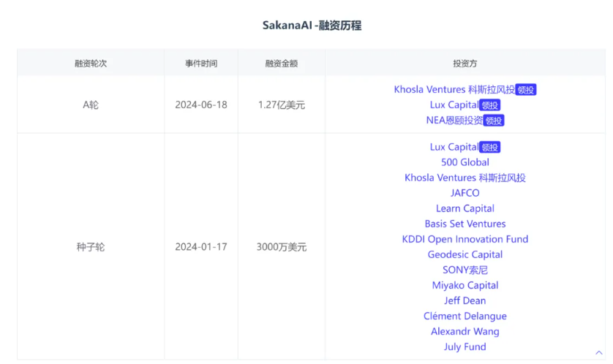Click the Clément Delangue link
The height and width of the screenshot is (364, 613).
coord(465,316)
